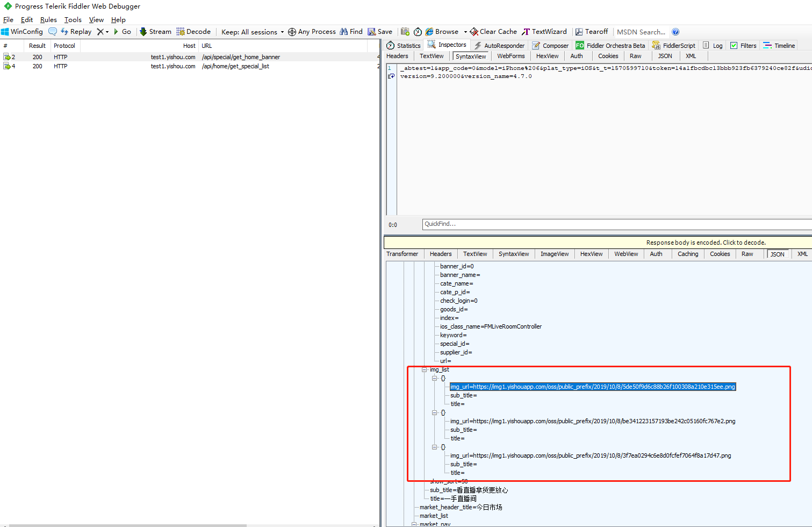Image resolution: width=812 pixels, height=527 pixels.
Task: Select response XML tab
Action: tap(802, 254)
